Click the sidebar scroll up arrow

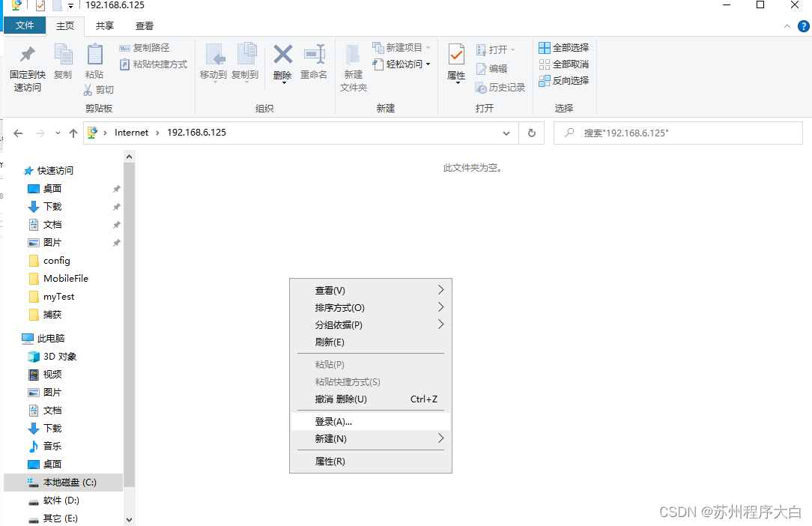pos(130,157)
